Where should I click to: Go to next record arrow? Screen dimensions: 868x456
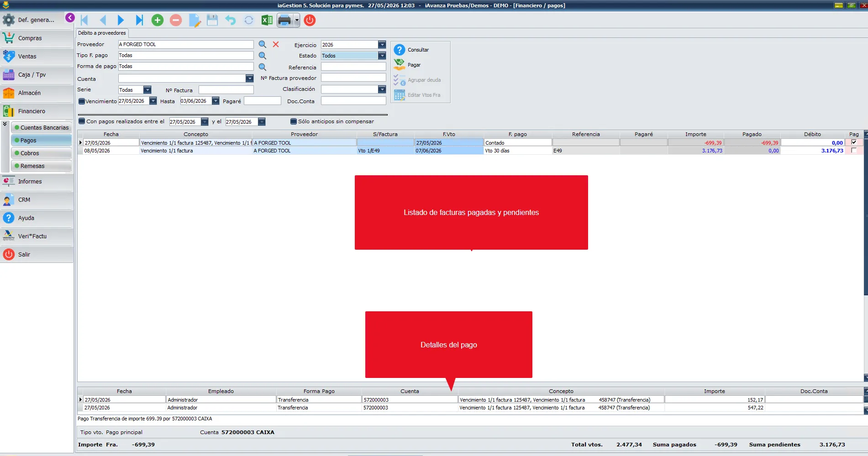click(x=121, y=20)
